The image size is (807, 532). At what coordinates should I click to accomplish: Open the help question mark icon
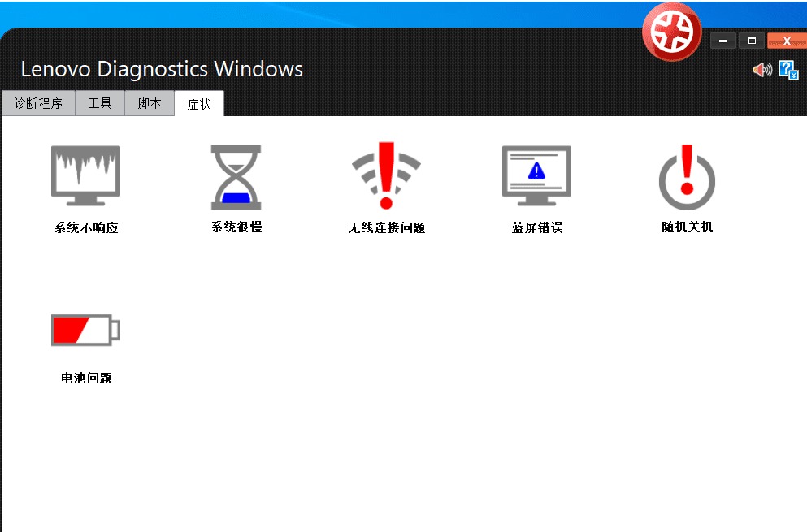[x=788, y=70]
